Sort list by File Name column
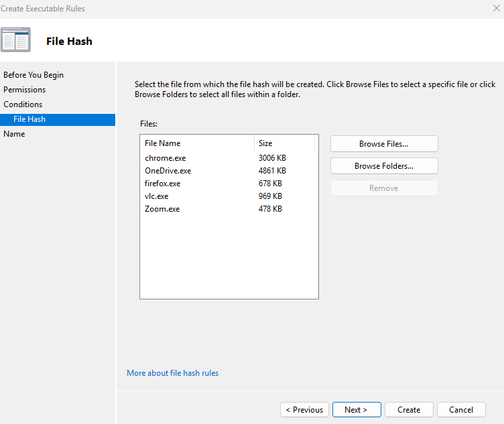The width and height of the screenshot is (504, 424). point(197,143)
